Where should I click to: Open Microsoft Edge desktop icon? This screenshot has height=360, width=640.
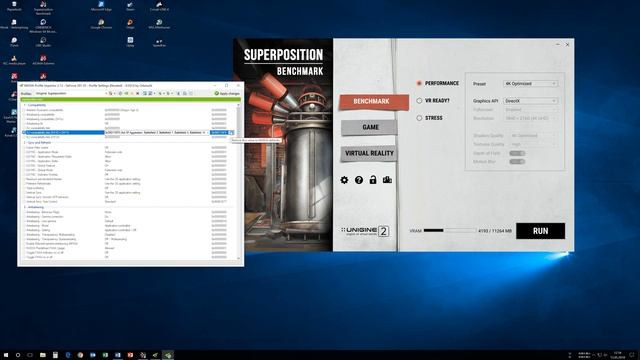coord(101,6)
